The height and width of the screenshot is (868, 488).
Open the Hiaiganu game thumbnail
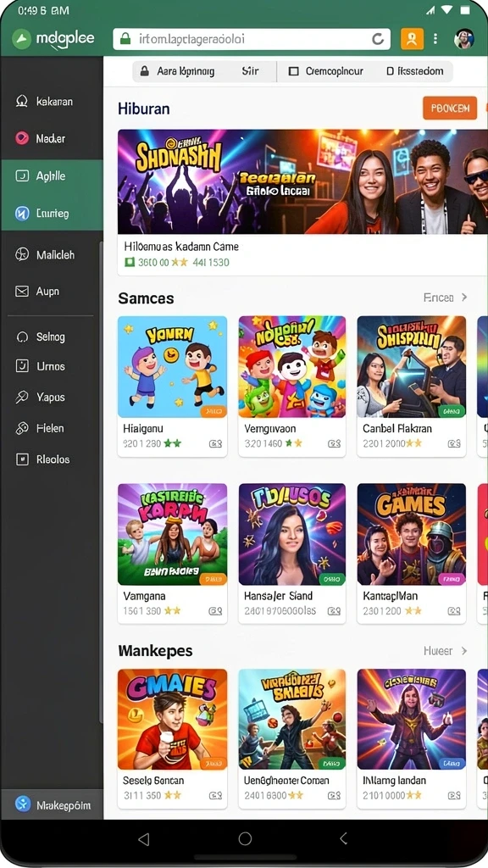(x=172, y=366)
